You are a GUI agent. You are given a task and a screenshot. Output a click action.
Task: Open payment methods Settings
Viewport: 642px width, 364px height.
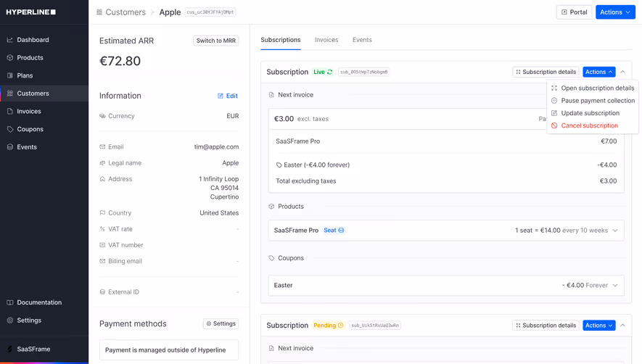pyautogui.click(x=221, y=323)
